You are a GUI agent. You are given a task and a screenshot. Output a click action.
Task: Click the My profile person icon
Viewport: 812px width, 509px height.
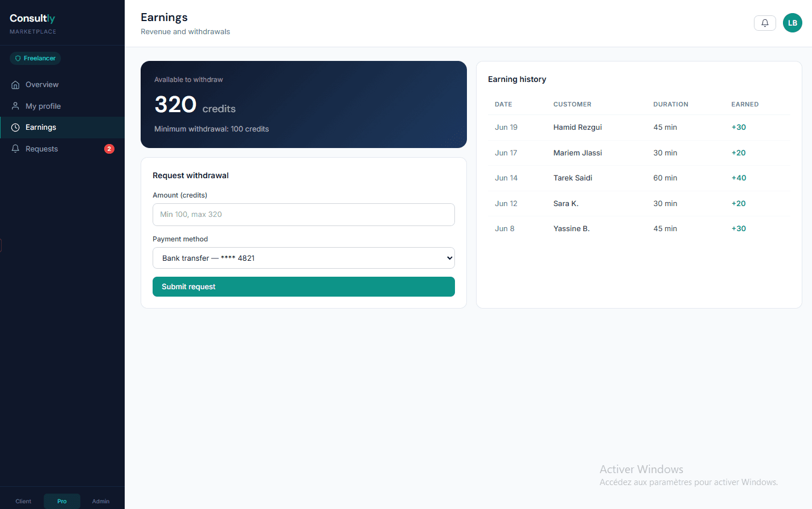[15, 106]
